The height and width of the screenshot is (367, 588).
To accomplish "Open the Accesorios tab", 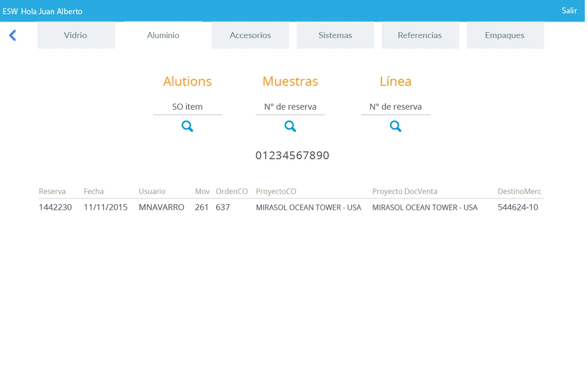I will point(250,35).
